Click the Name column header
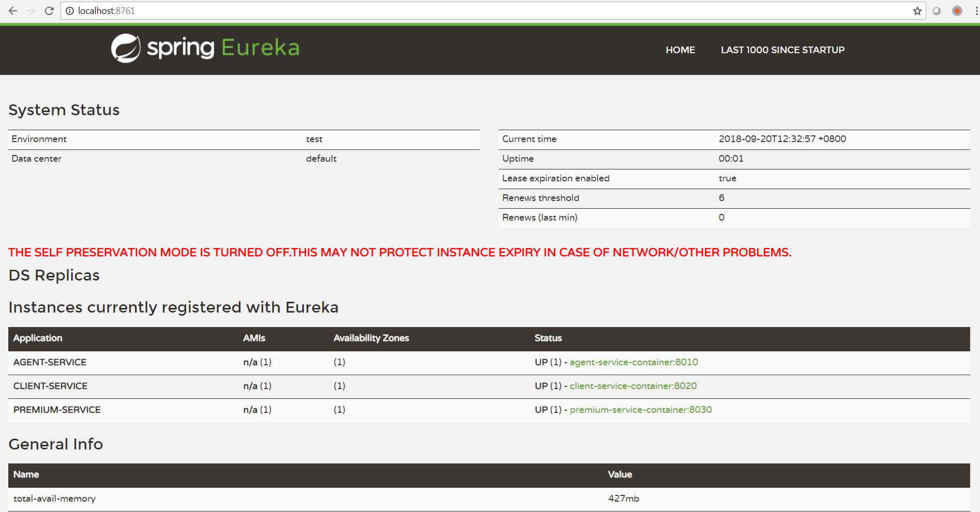Image resolution: width=980 pixels, height=512 pixels. [26, 474]
